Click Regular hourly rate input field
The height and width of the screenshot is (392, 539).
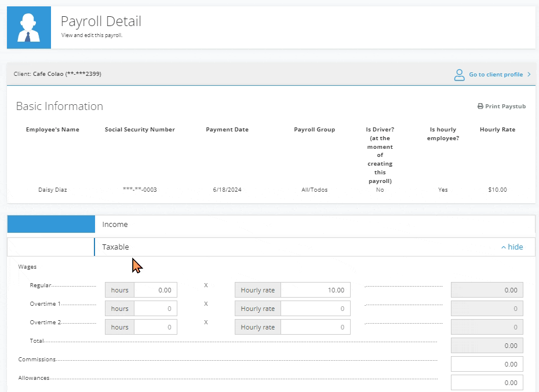point(315,290)
